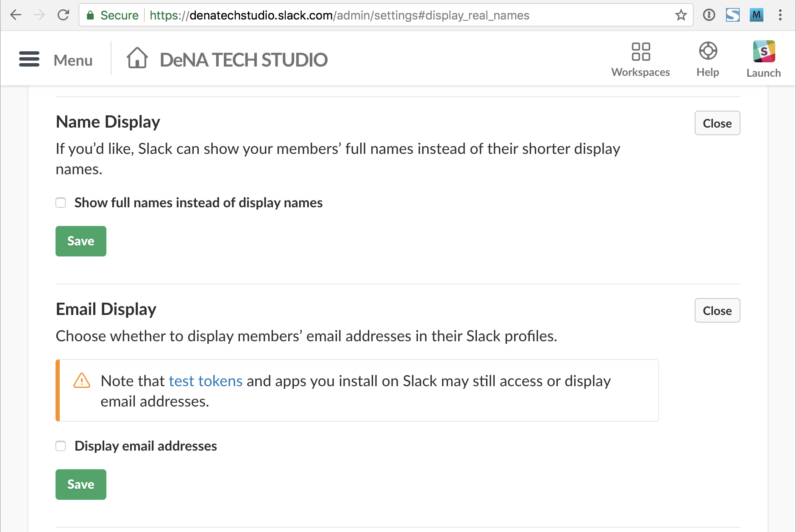Focus the browser address bar URL

point(339,16)
